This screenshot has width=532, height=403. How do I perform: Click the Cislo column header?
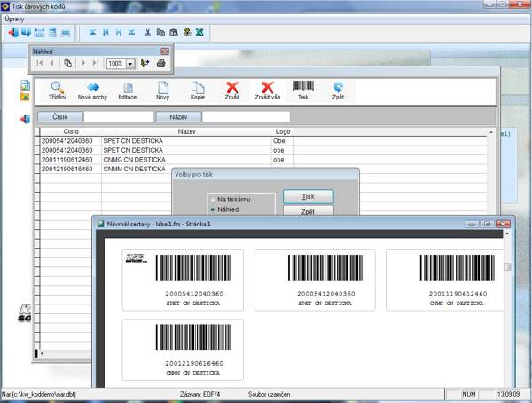pos(71,131)
